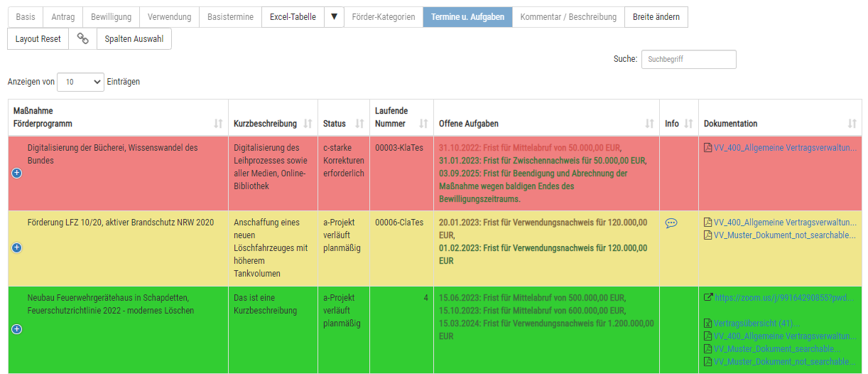Open comment bubble icon in Info column
The height and width of the screenshot is (374, 868).
671,223
